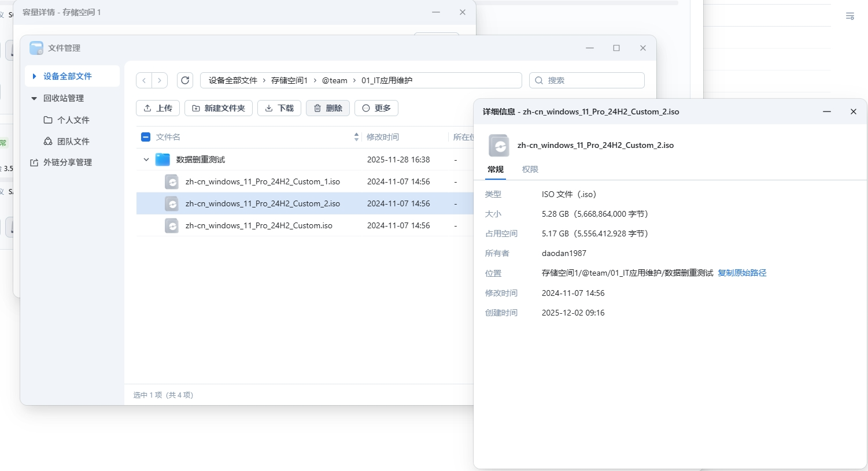
Task: Click the 搜索 search input field
Action: pyautogui.click(x=593, y=80)
